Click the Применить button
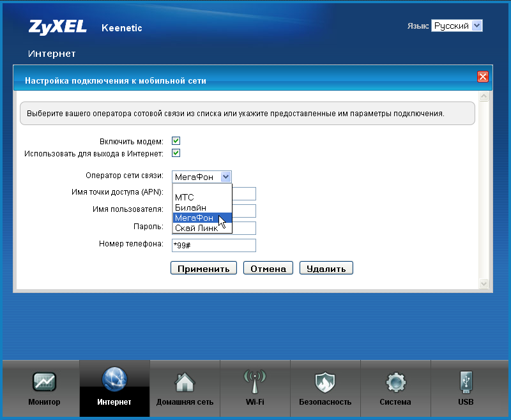Image resolution: width=511 pixels, height=420 pixels. [204, 268]
